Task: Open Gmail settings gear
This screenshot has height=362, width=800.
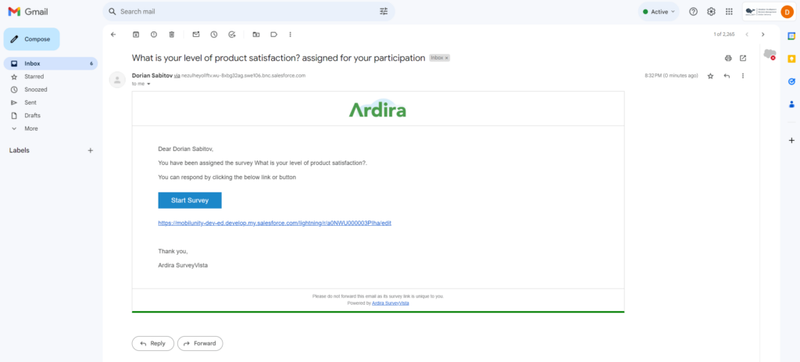Action: pyautogui.click(x=711, y=12)
